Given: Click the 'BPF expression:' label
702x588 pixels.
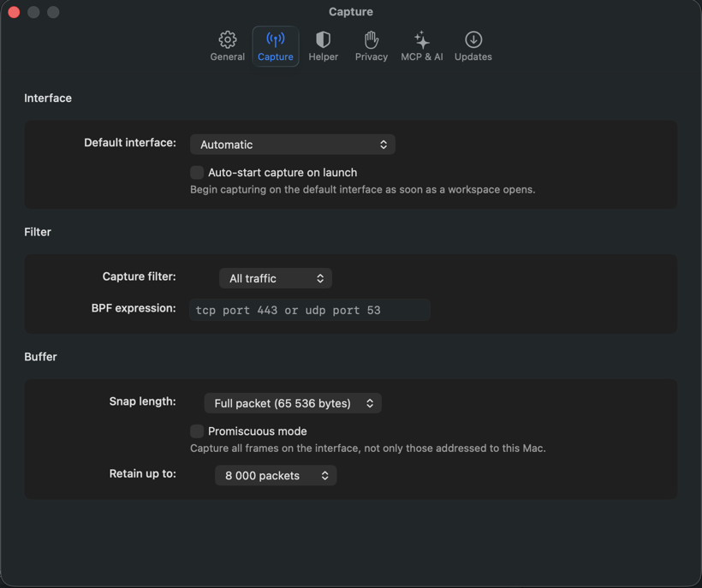Looking at the screenshot, I should pyautogui.click(x=134, y=308).
